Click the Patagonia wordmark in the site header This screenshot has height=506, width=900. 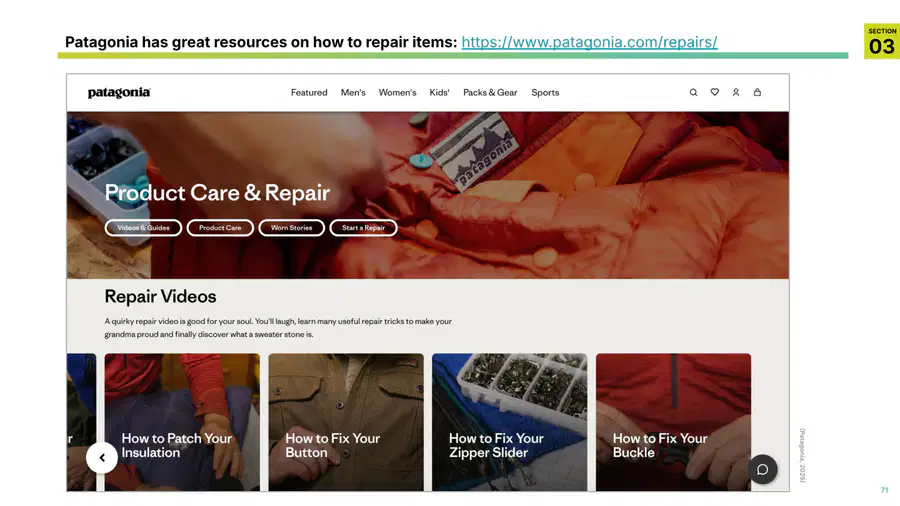119,93
